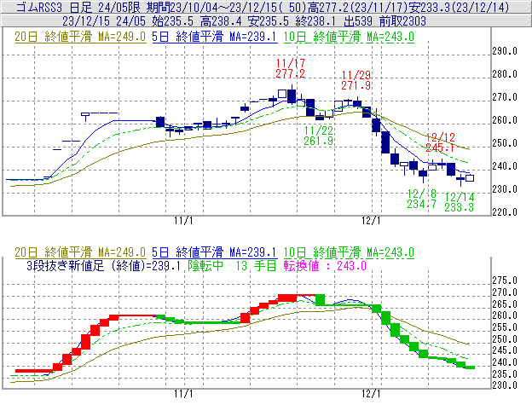
Task: Click the 11/1 date label under lower chart
Action: click(183, 394)
